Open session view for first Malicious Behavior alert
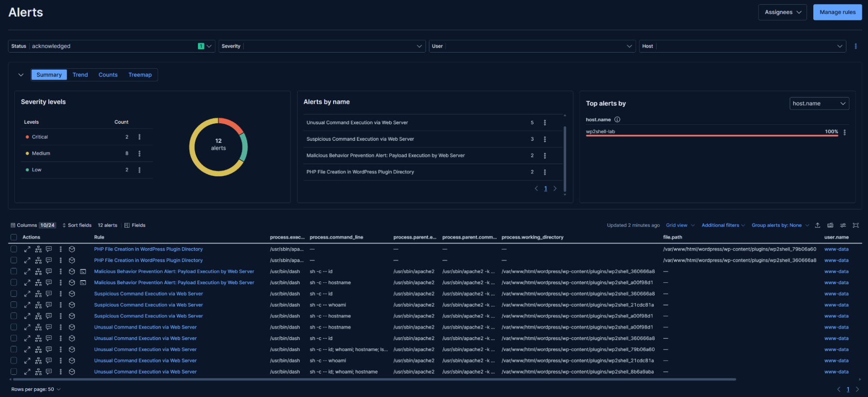The height and width of the screenshot is (397, 868). [x=83, y=271]
